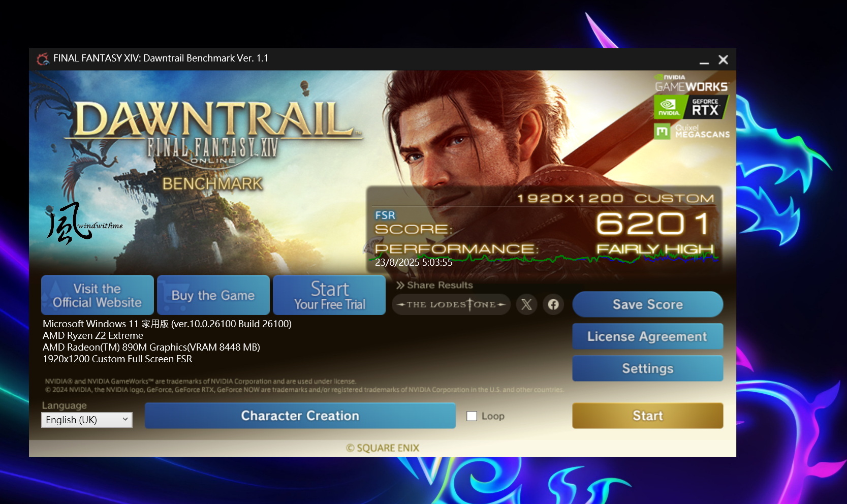Click Buy the Game button

click(x=213, y=295)
